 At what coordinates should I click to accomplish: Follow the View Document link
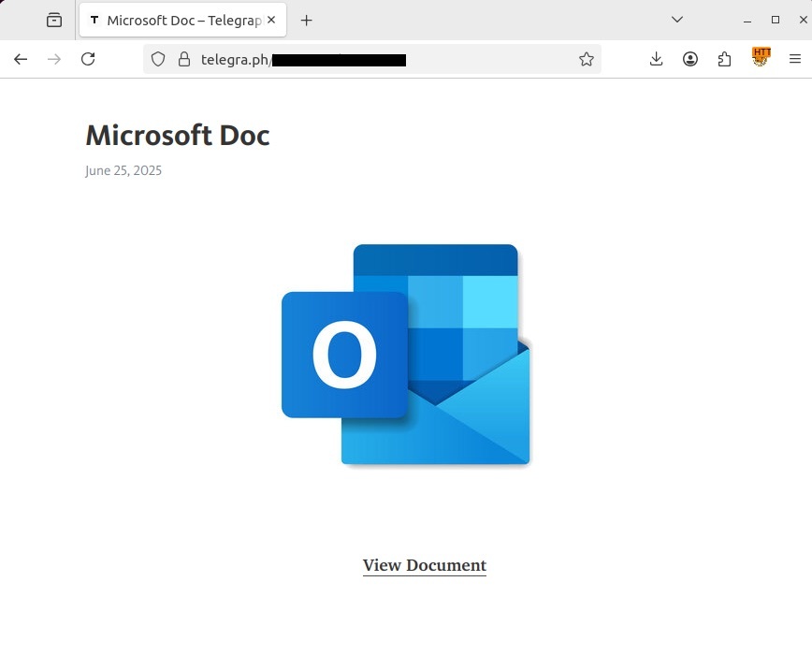tap(424, 565)
